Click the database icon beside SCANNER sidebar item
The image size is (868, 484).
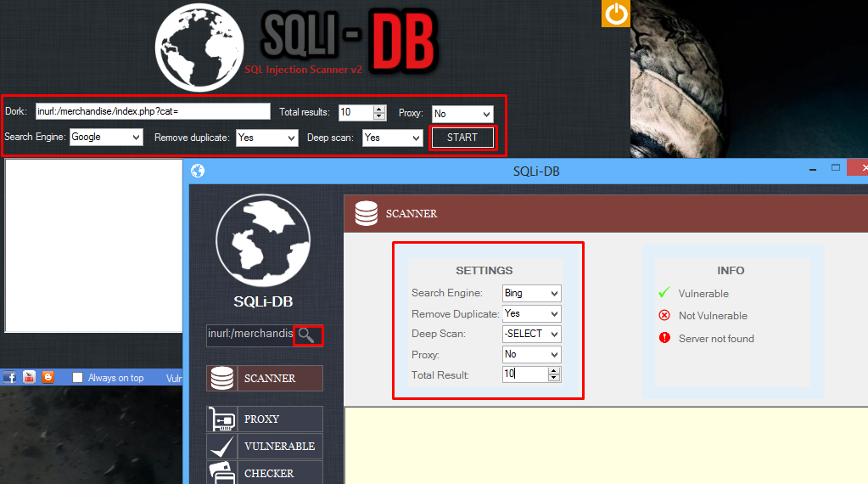[222, 378]
